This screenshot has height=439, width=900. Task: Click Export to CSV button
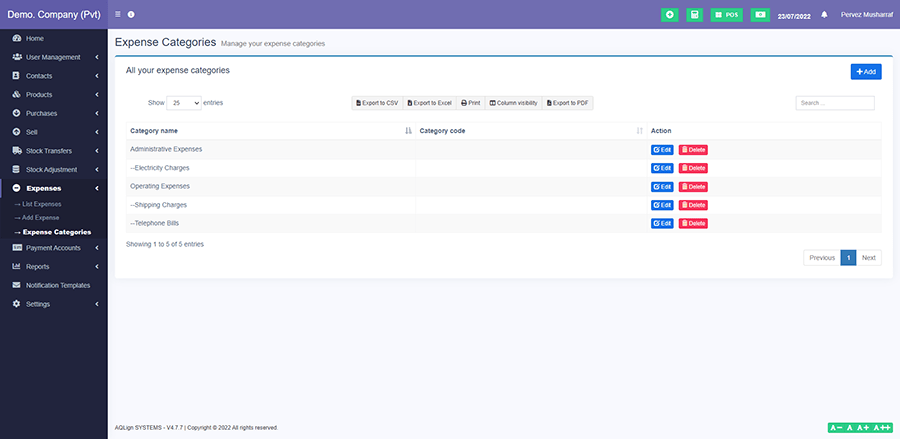click(377, 103)
